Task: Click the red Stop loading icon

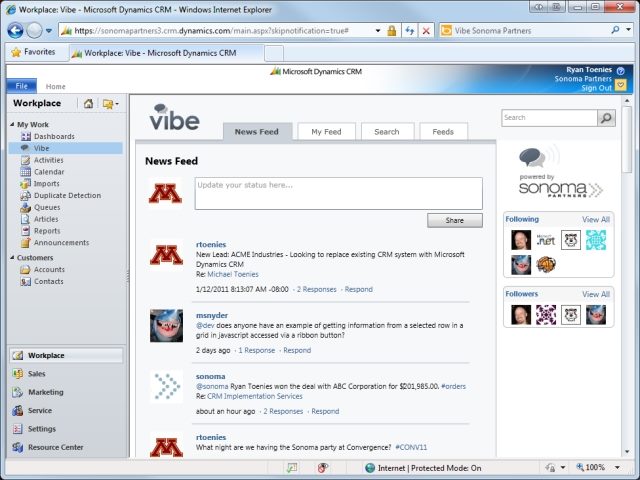Action: tap(426, 31)
